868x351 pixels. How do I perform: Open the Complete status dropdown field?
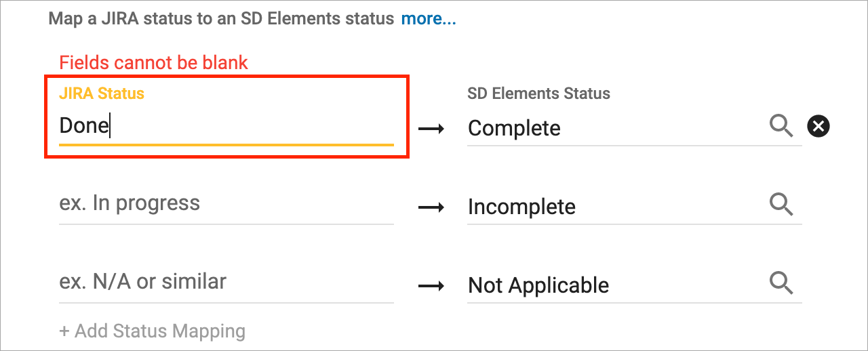pyautogui.click(x=610, y=128)
